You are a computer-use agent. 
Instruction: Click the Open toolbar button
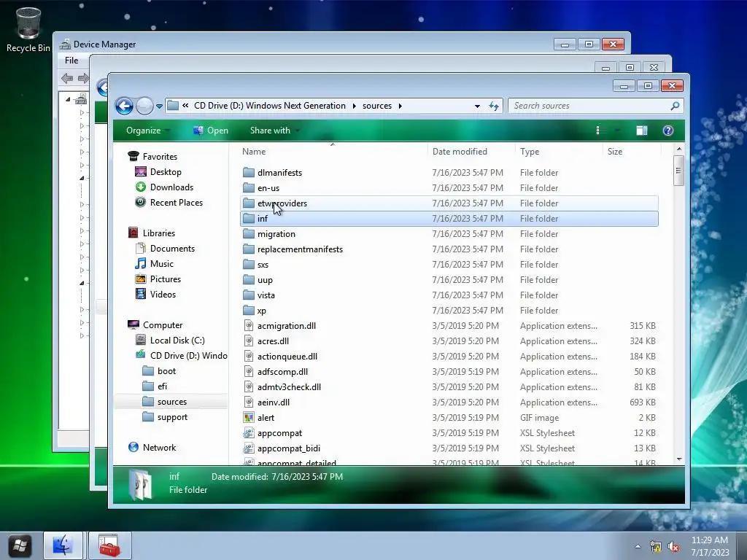coord(211,131)
